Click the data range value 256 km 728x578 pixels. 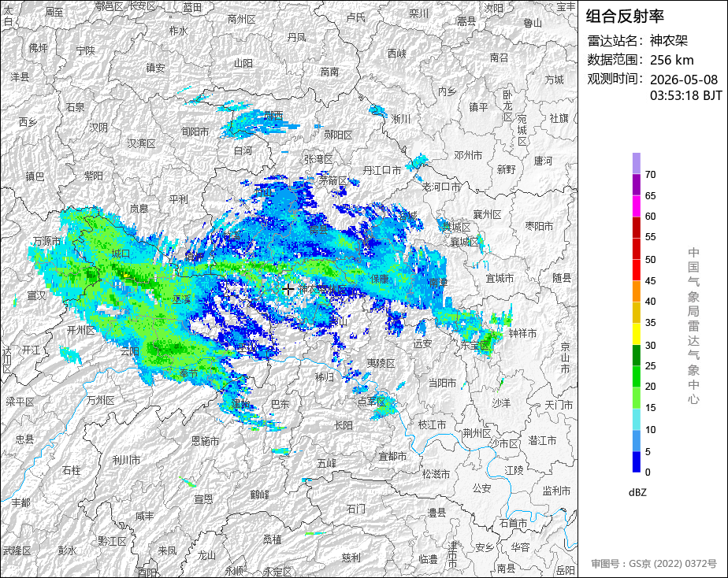click(671, 60)
